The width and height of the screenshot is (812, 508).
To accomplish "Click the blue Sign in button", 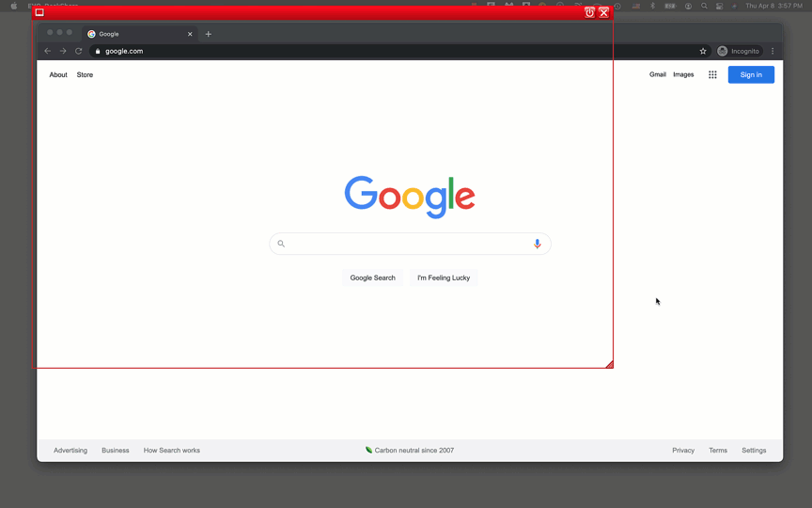I will coord(751,74).
